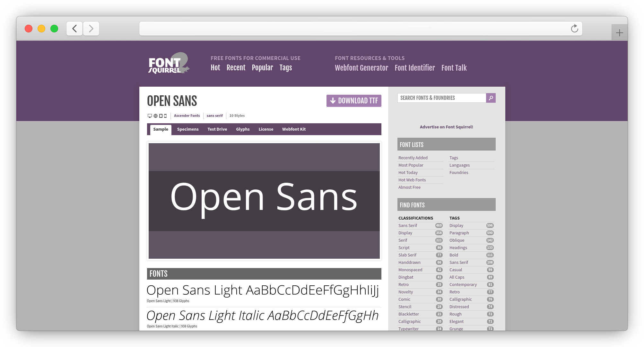644x347 pixels.
Task: Click the desktop use license icon
Action: [x=150, y=116]
